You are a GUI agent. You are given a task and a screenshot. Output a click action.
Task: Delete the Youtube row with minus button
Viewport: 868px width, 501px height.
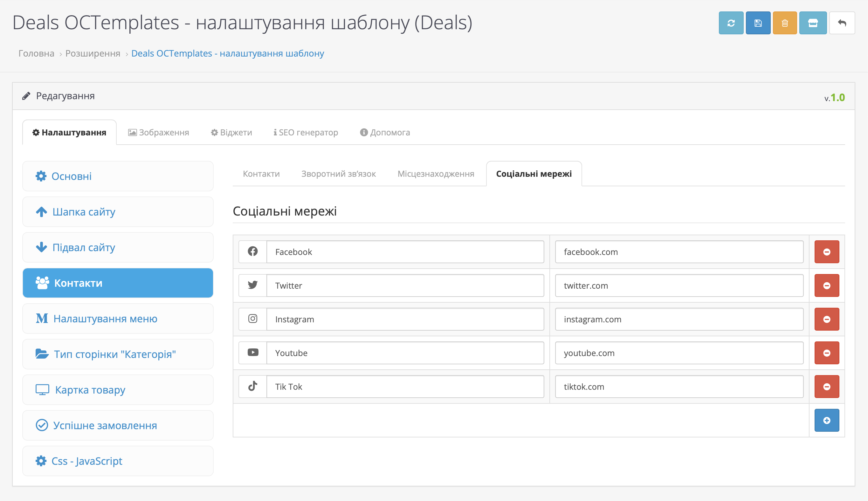[827, 353]
